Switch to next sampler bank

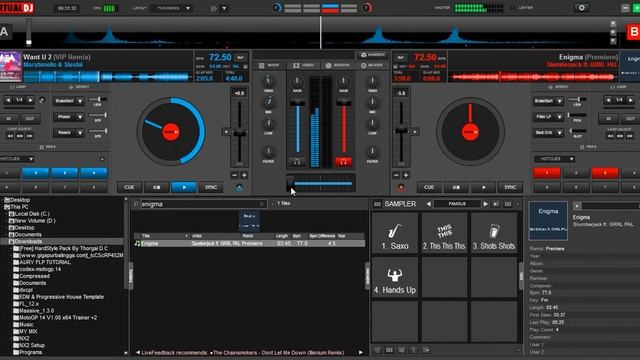(x=485, y=204)
